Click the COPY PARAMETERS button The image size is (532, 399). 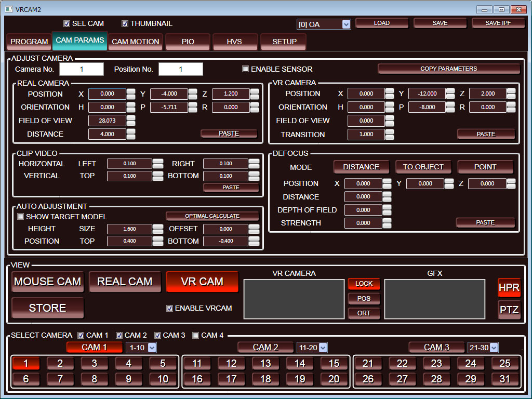click(x=448, y=69)
